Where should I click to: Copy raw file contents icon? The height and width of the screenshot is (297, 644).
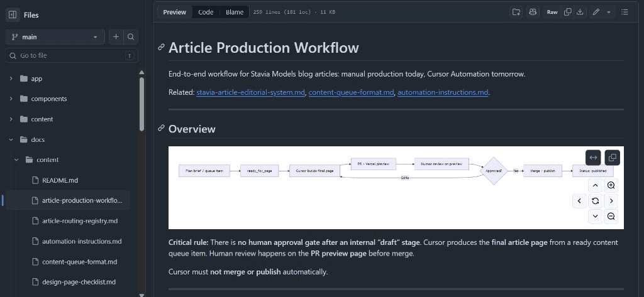[568, 13]
